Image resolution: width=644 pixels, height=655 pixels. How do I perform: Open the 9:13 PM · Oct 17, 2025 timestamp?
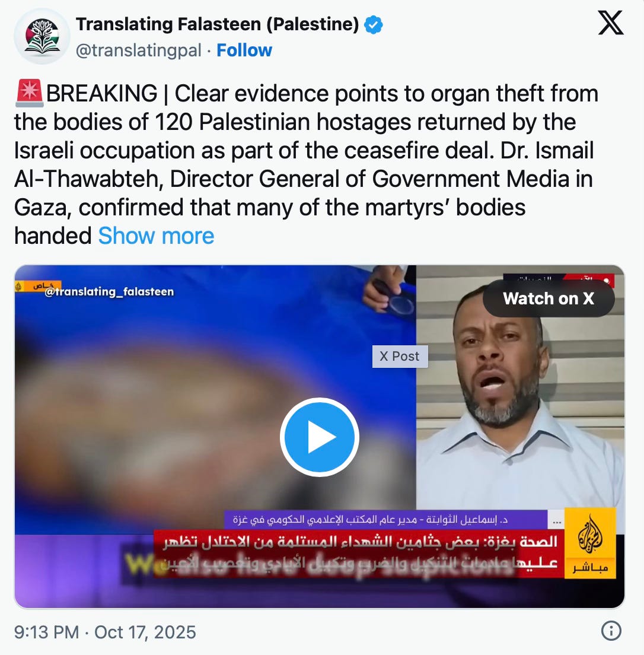[x=105, y=632]
